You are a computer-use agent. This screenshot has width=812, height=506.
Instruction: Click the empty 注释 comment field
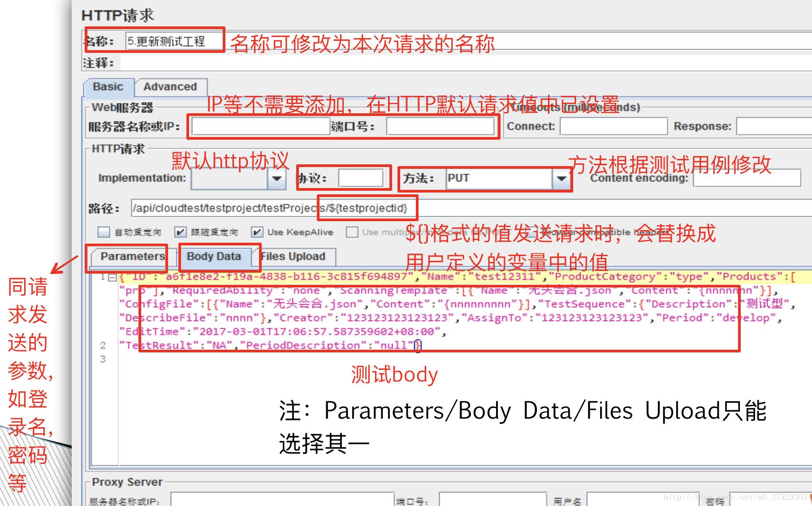pos(224,64)
